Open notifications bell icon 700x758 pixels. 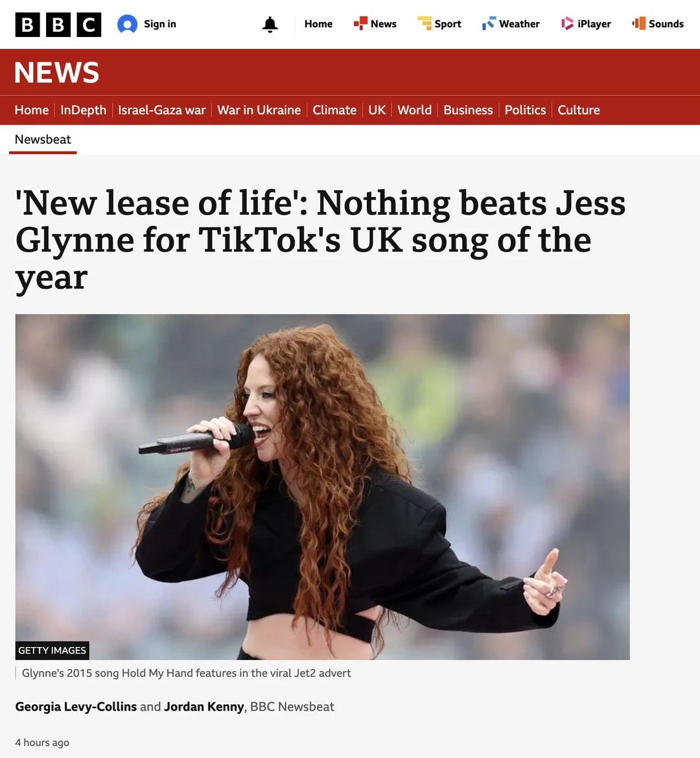pos(270,24)
